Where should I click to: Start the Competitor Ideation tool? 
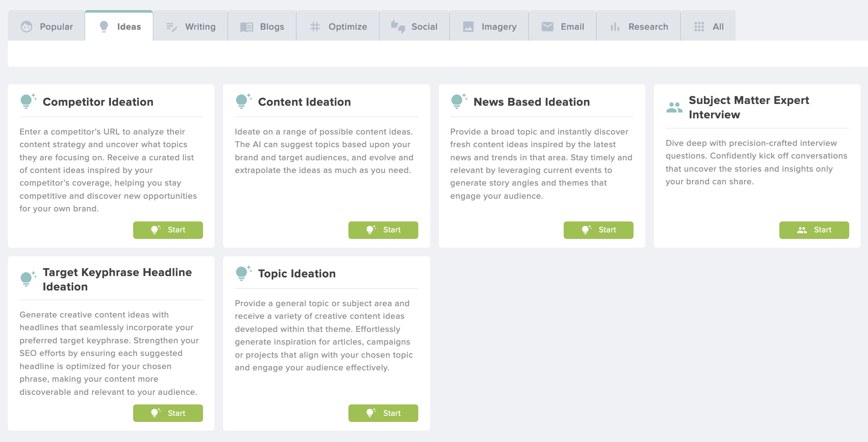pos(168,230)
